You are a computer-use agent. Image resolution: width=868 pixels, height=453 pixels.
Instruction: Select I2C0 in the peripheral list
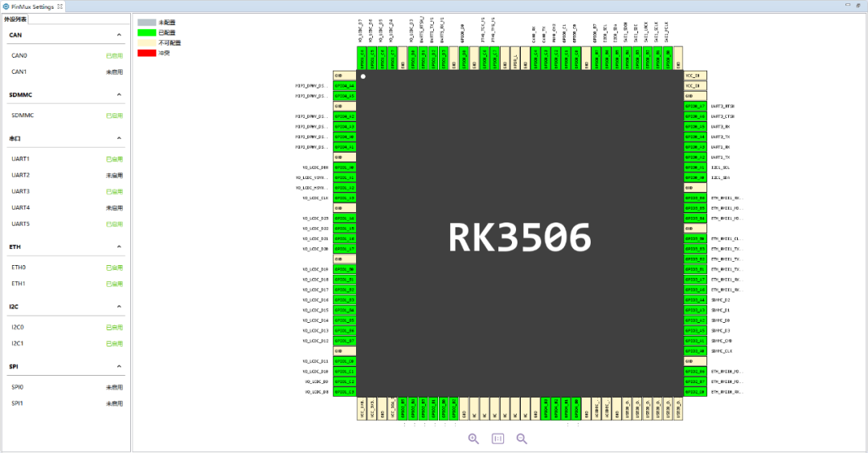(x=18, y=328)
